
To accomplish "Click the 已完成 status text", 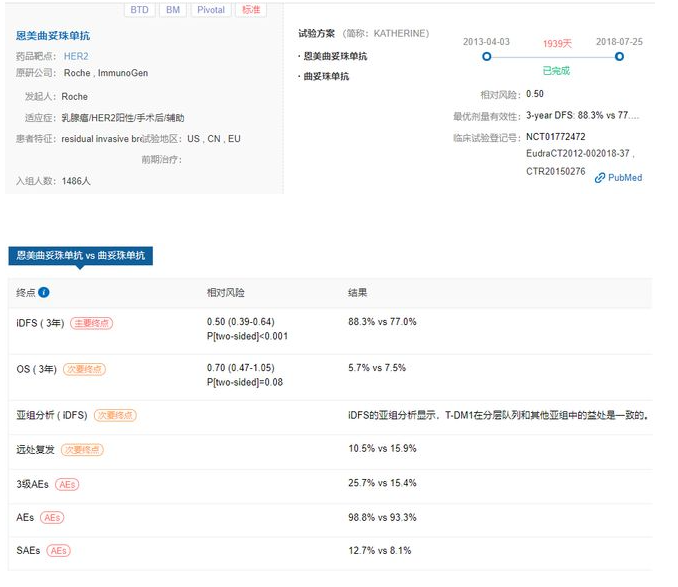I will coord(556,71).
